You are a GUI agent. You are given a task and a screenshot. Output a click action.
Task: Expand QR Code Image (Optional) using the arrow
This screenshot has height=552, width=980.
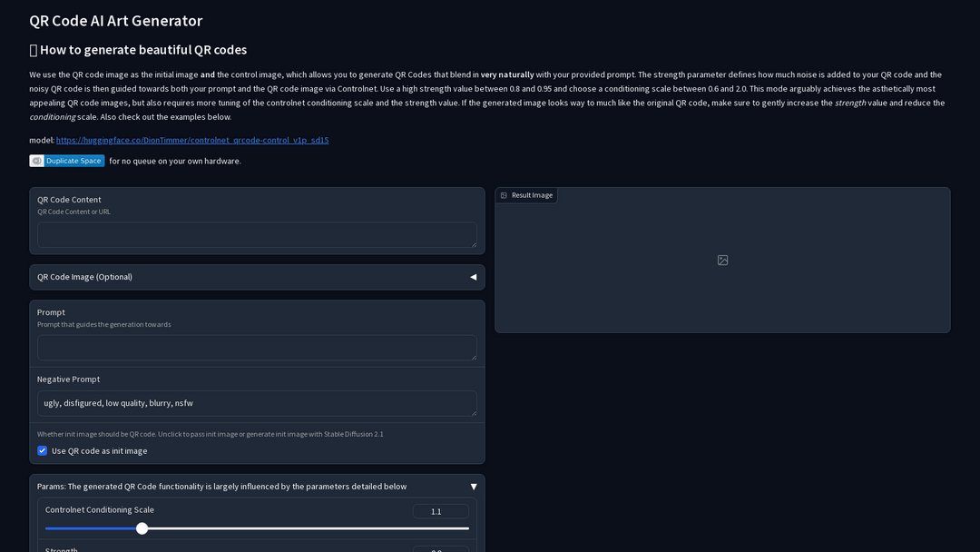pyautogui.click(x=473, y=277)
